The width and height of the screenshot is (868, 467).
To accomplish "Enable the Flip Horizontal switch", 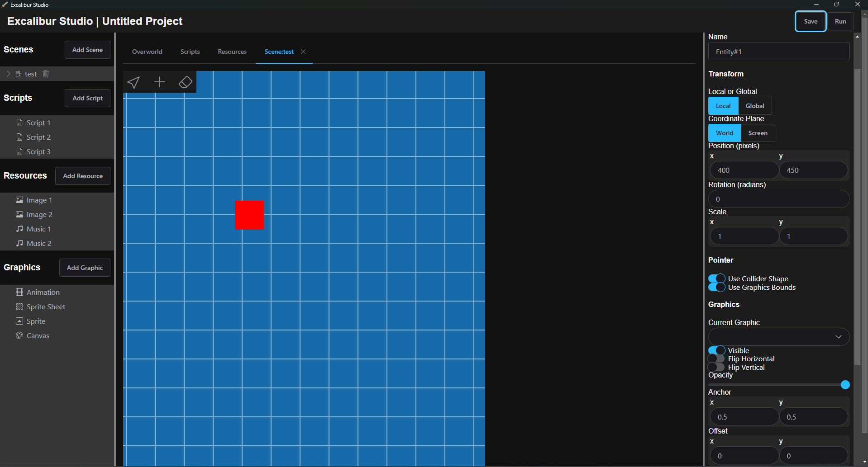I will pyautogui.click(x=716, y=359).
